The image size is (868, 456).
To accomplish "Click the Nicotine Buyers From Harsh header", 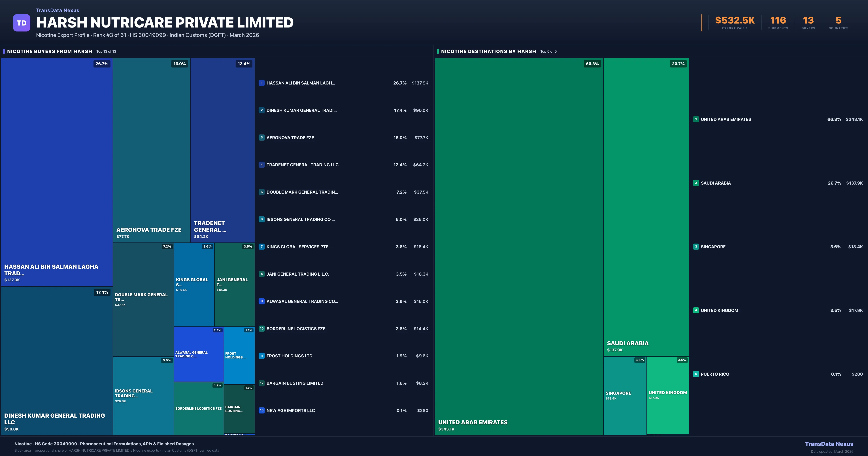I will coord(50,51).
